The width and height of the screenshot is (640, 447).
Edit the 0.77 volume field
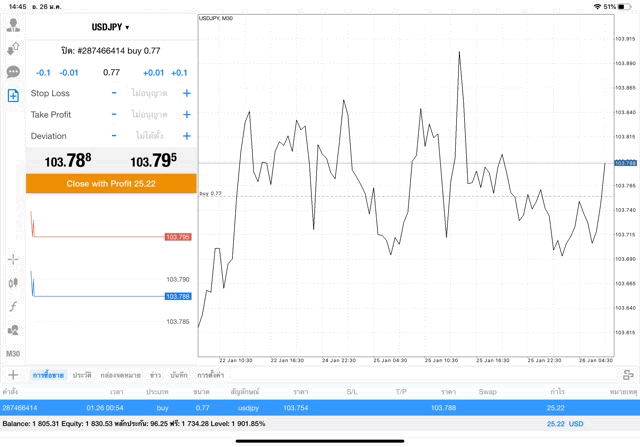111,73
